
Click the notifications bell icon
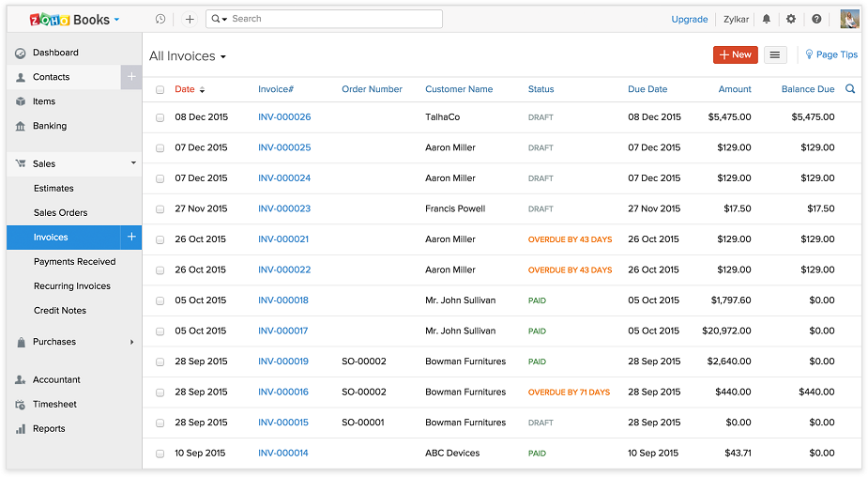coord(766,19)
